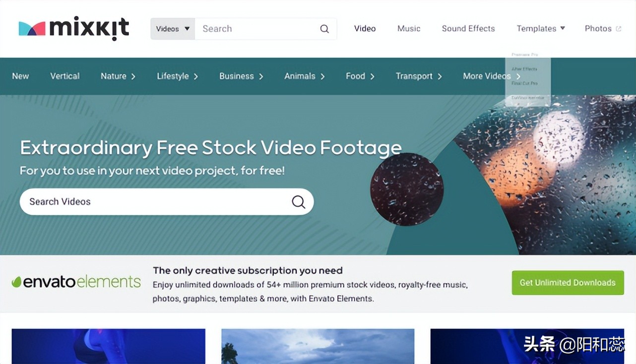Open the Music tab in header
The height and width of the screenshot is (364, 636).
coord(409,29)
